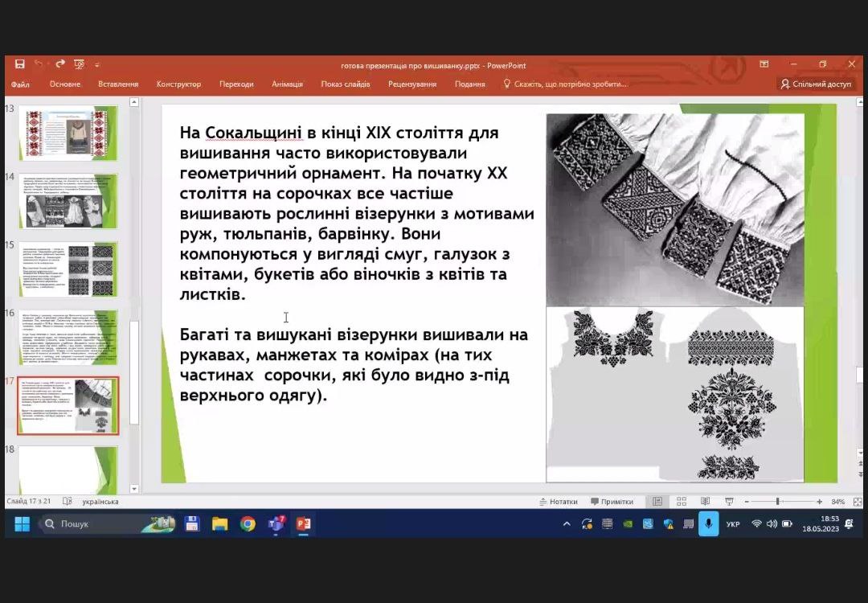Image resolution: width=868 pixels, height=603 pixels.
Task: Switch to Slide Sorter view
Action: [x=682, y=502]
